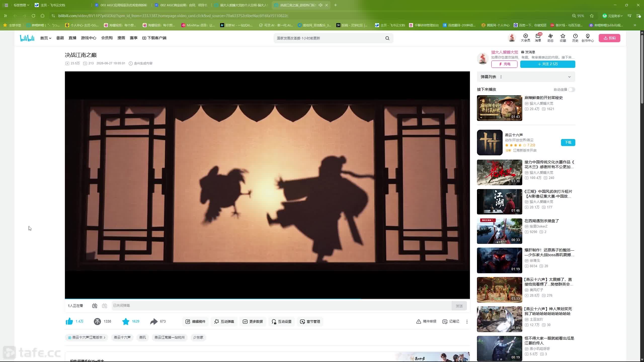This screenshot has height=362, width=644.
Task: Like the video with thumbs-up icon
Action: point(69,321)
